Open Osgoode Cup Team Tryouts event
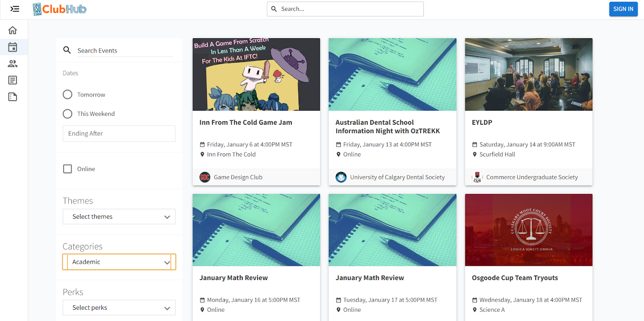Screen dimensions: 644x321 [515, 278]
